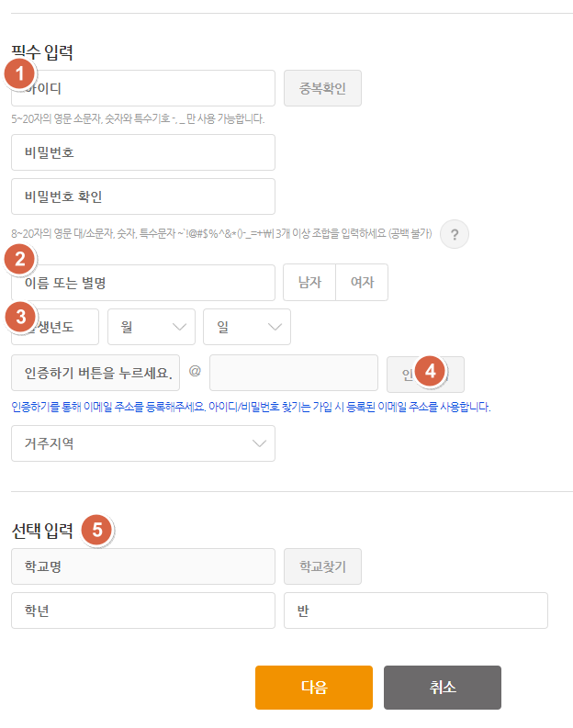This screenshot has height=728, width=573.
Task: Open the 일 day dropdown
Action: click(x=247, y=327)
